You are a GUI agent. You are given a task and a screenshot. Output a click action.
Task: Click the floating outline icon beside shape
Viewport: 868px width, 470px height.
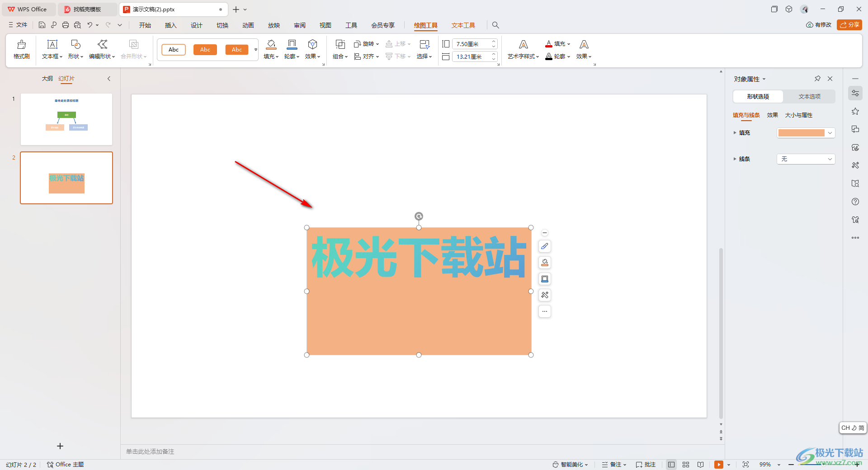pyautogui.click(x=545, y=279)
